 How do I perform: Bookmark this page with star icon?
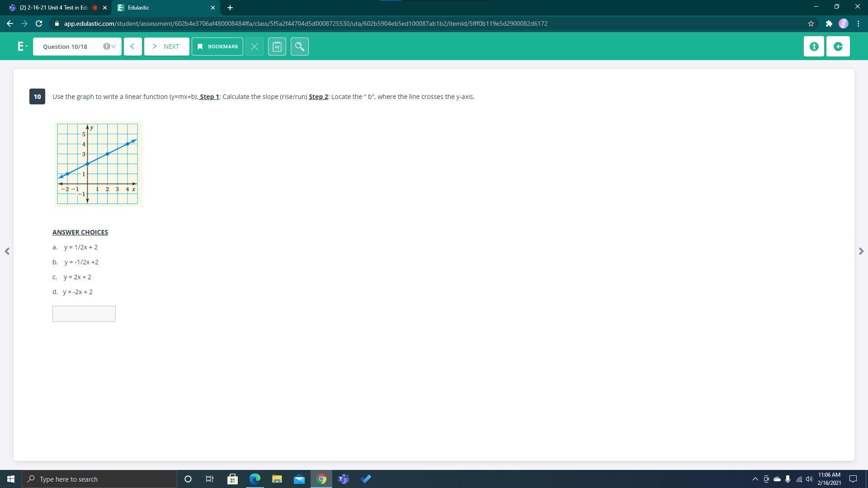click(x=811, y=23)
